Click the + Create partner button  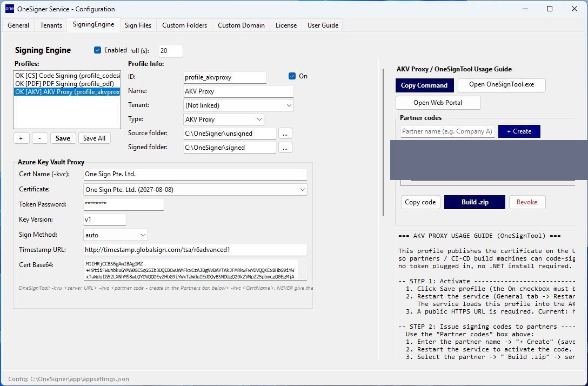(519, 131)
